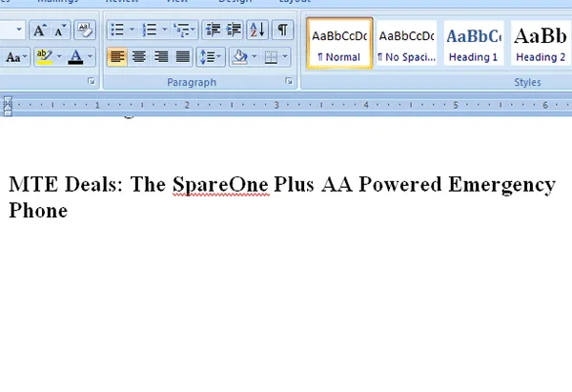Open the Change Case dropdown
Viewport: 572px width, 392px height.
click(x=17, y=57)
